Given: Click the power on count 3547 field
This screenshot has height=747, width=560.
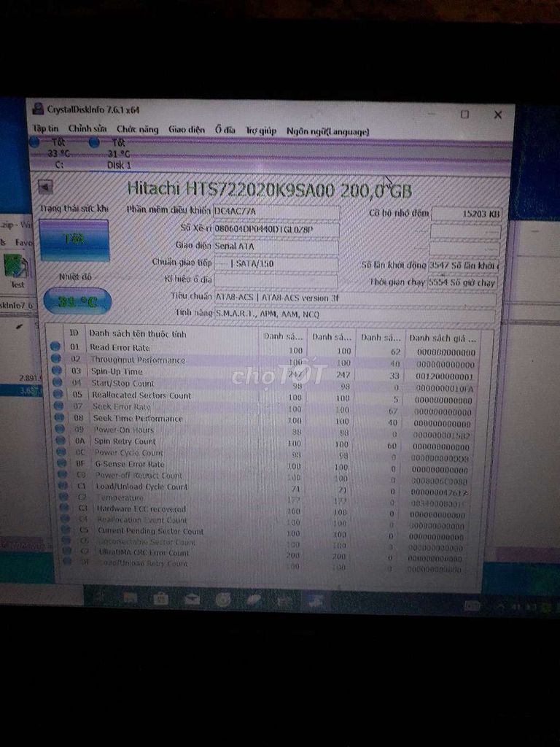Looking at the screenshot, I should pyautogui.click(x=463, y=266).
